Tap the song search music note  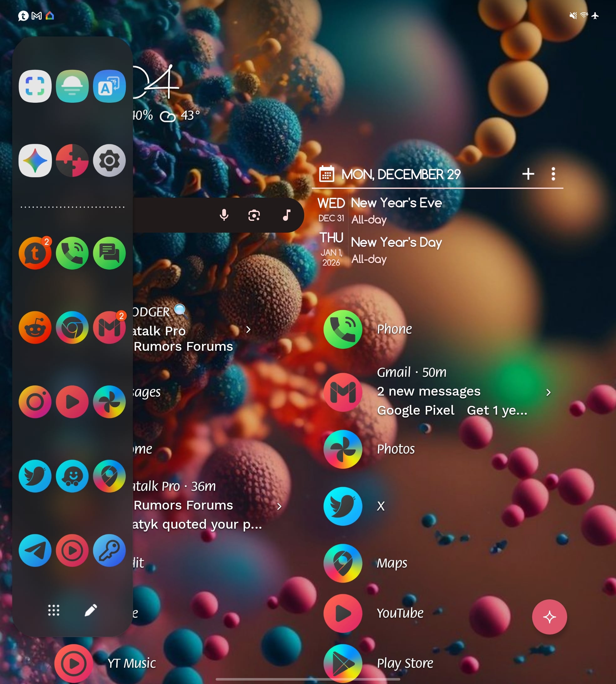286,215
